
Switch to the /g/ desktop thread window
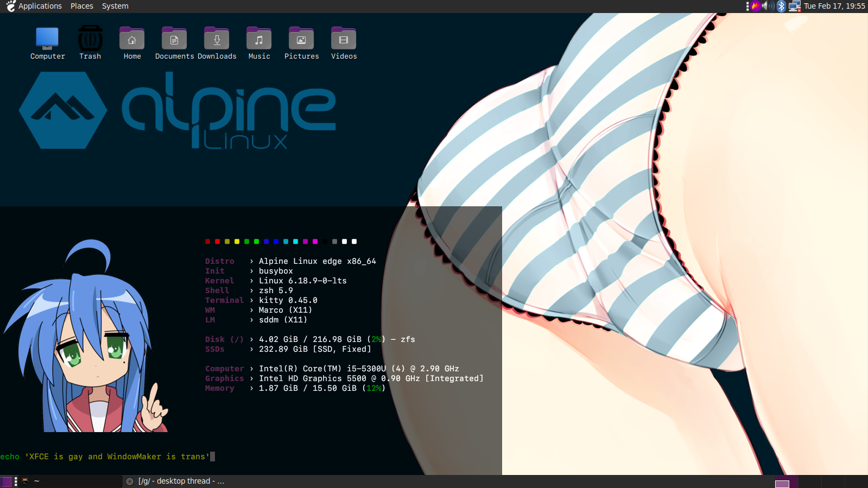pos(175,481)
